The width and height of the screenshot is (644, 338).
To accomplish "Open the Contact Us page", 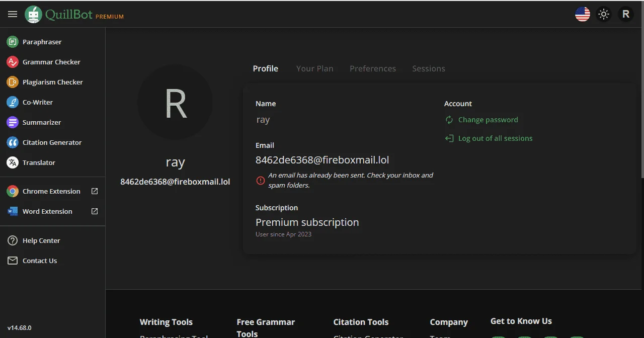I will (x=52, y=261).
